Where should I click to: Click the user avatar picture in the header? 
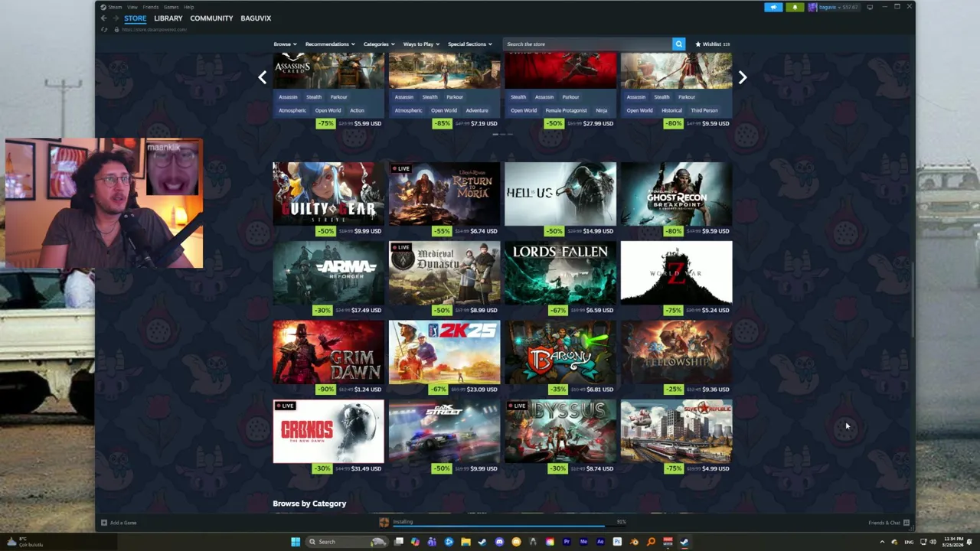tap(812, 7)
